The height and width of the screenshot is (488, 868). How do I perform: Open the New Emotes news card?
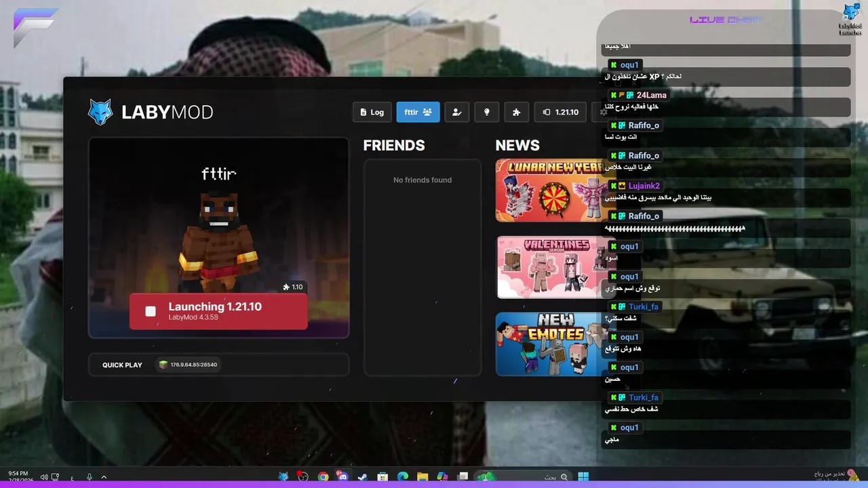(553, 344)
